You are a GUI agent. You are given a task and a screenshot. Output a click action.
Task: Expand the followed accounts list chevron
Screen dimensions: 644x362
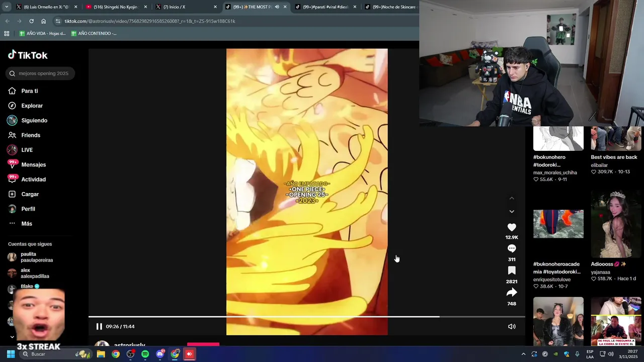[x=12, y=337]
